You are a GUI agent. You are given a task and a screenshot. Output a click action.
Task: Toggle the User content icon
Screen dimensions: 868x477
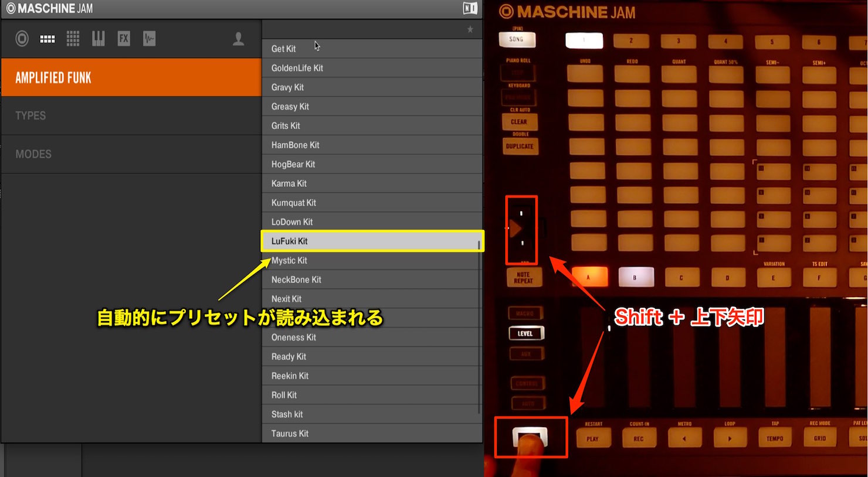click(x=238, y=39)
